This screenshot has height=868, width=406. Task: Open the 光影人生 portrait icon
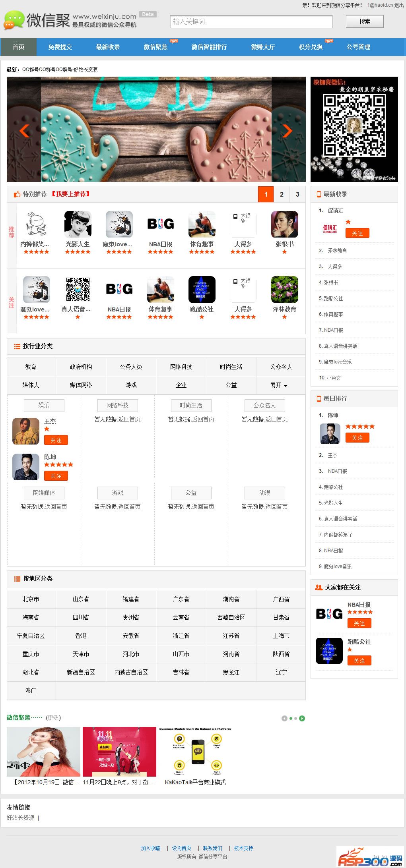(78, 224)
